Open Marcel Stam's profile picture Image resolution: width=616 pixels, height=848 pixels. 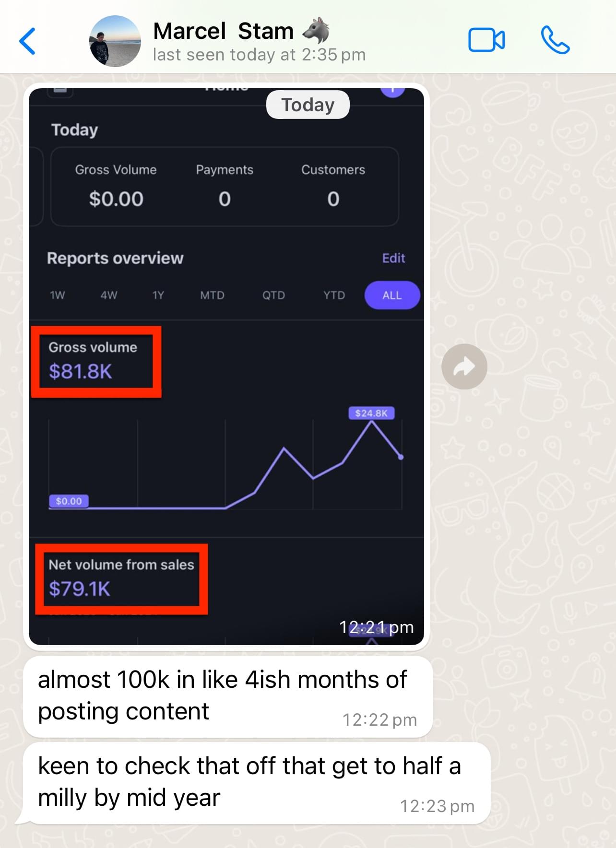[x=115, y=41]
